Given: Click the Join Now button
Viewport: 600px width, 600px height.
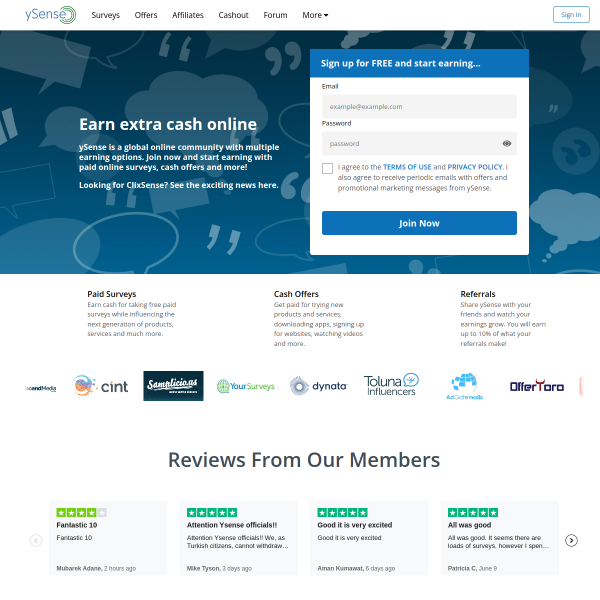Looking at the screenshot, I should (419, 223).
